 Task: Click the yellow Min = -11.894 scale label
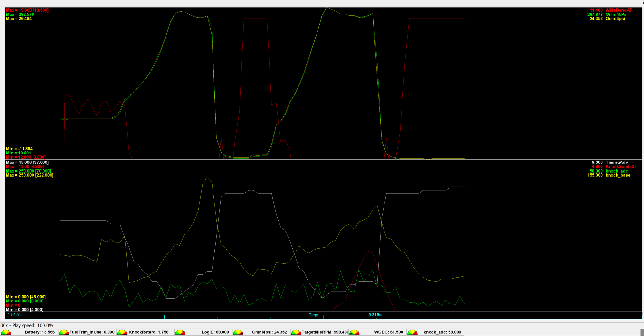pos(19,149)
